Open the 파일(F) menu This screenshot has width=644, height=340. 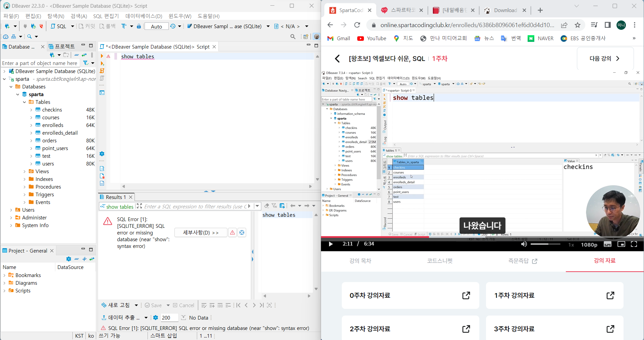(11, 16)
